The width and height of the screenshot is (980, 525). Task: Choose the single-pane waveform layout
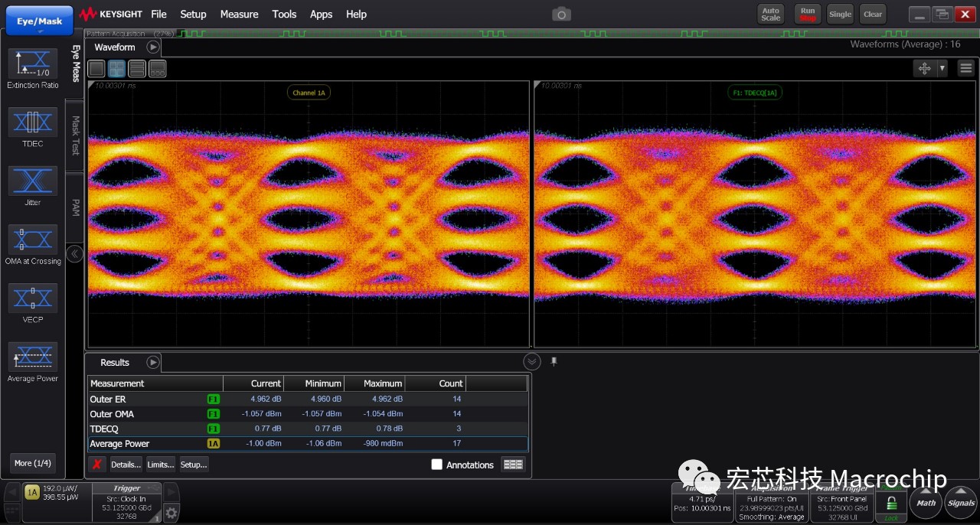click(96, 69)
